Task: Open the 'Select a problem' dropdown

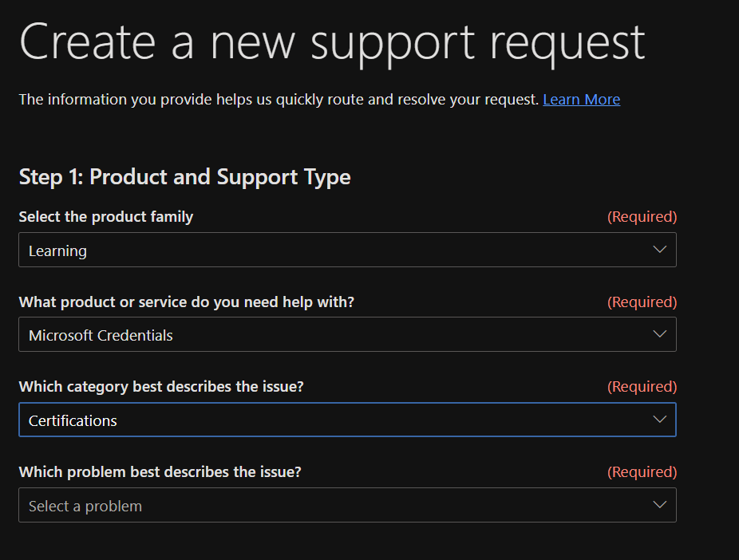Action: pos(335,506)
